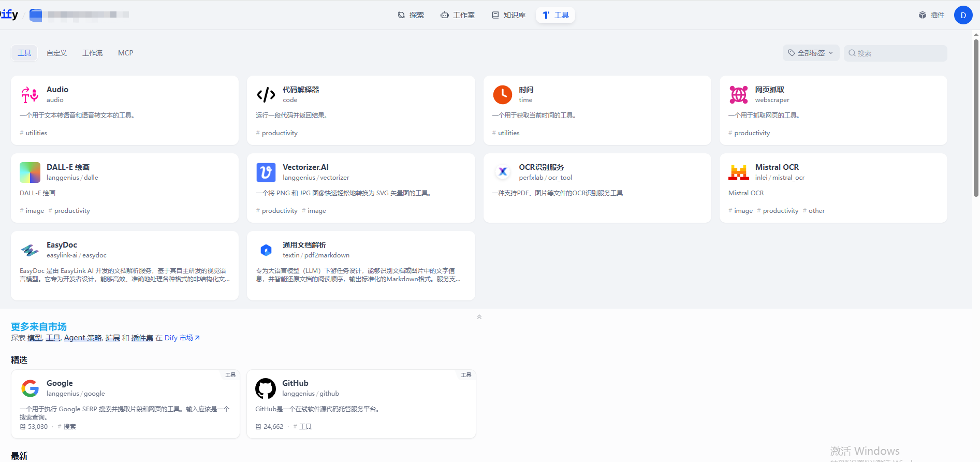This screenshot has height=462, width=980.
Task: Click the tag icon in 全部标签
Action: [792, 53]
